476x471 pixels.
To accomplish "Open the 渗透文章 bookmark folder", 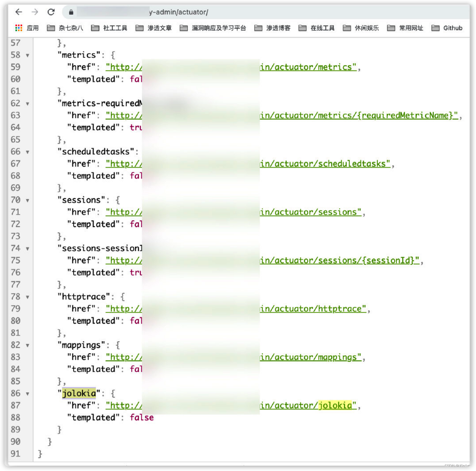I will [x=153, y=28].
